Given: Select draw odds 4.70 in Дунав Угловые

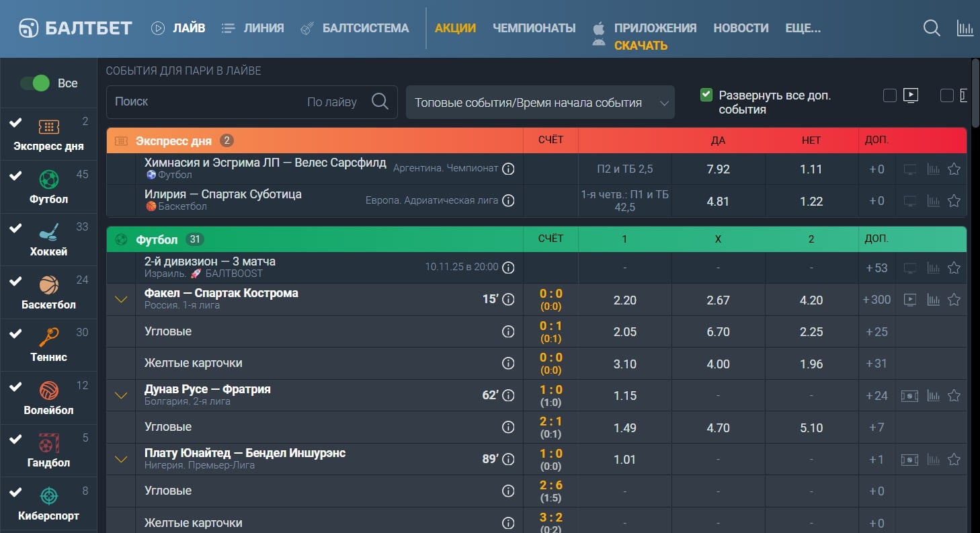Looking at the screenshot, I should [x=718, y=427].
